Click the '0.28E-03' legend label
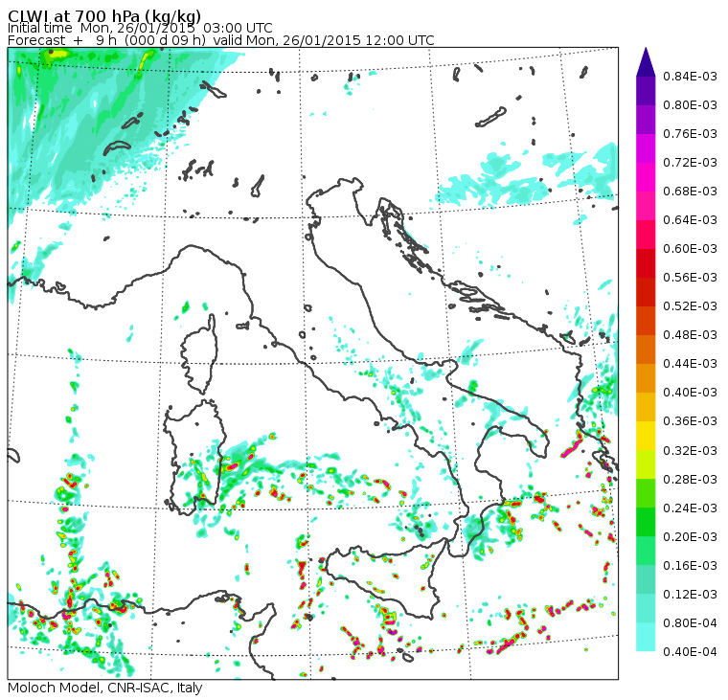 (x=690, y=479)
